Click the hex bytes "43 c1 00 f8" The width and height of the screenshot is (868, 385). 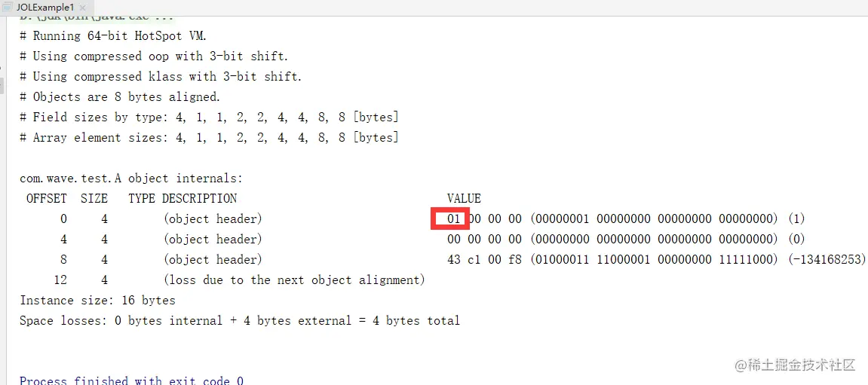(x=484, y=259)
